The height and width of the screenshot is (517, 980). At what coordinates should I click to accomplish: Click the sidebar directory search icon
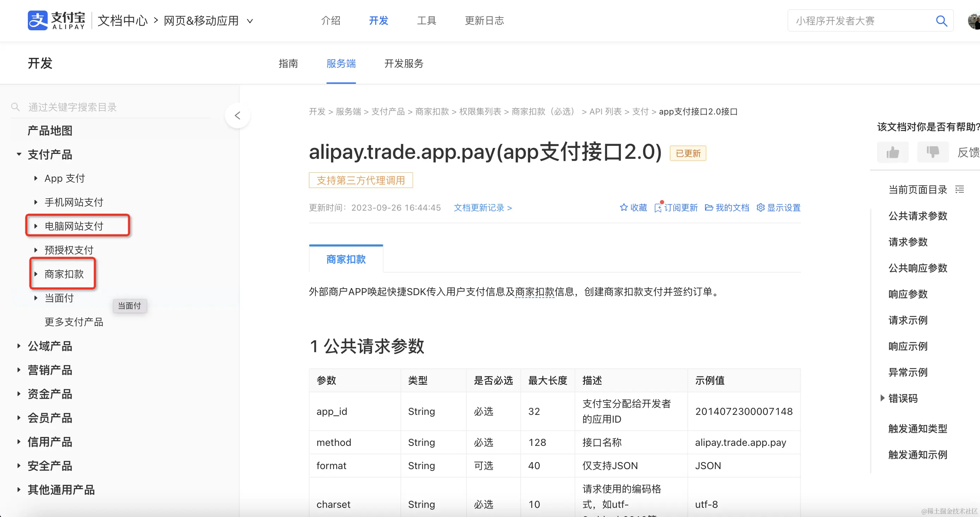pos(16,107)
